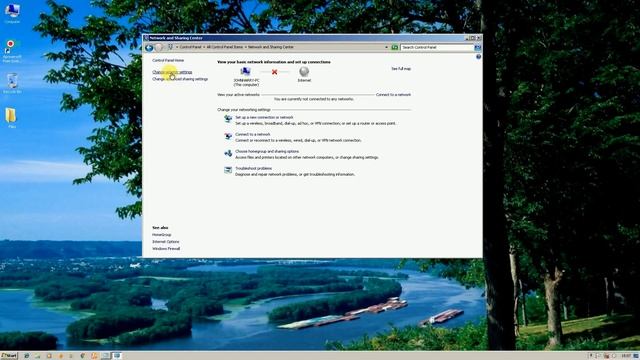
Task: Click the homegroup and sharing options icon
Action: click(228, 153)
